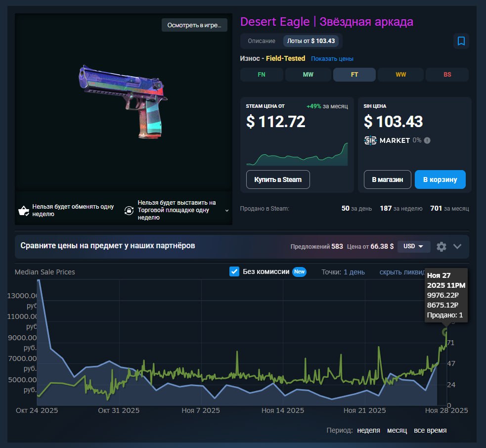Expand the restrictions notice chevron
This screenshot has height=448, width=486.
pyautogui.click(x=227, y=211)
